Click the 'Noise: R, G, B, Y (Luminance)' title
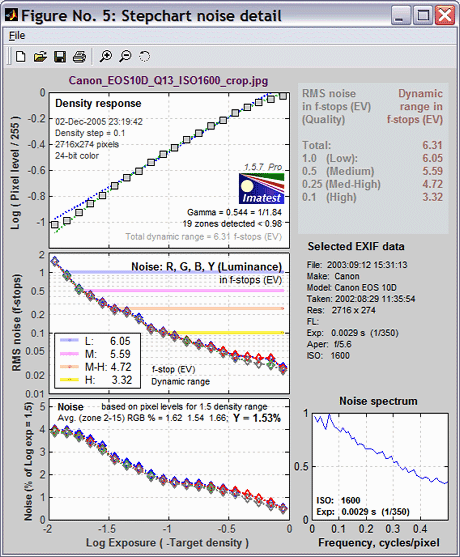This screenshot has height=557, width=460. (x=206, y=267)
